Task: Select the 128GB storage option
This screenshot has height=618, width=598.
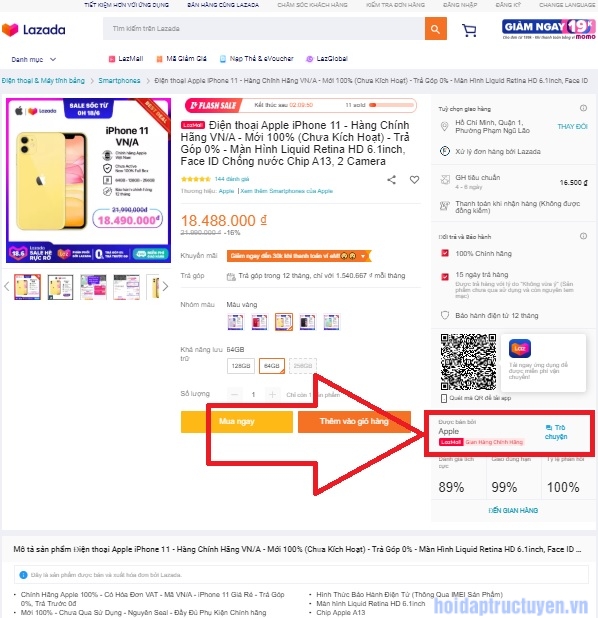Action: 241,366
